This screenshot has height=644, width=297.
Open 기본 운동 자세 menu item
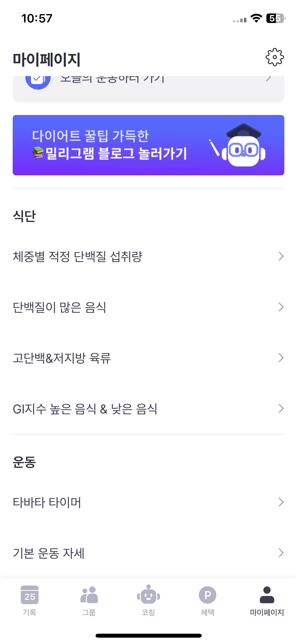(x=148, y=553)
